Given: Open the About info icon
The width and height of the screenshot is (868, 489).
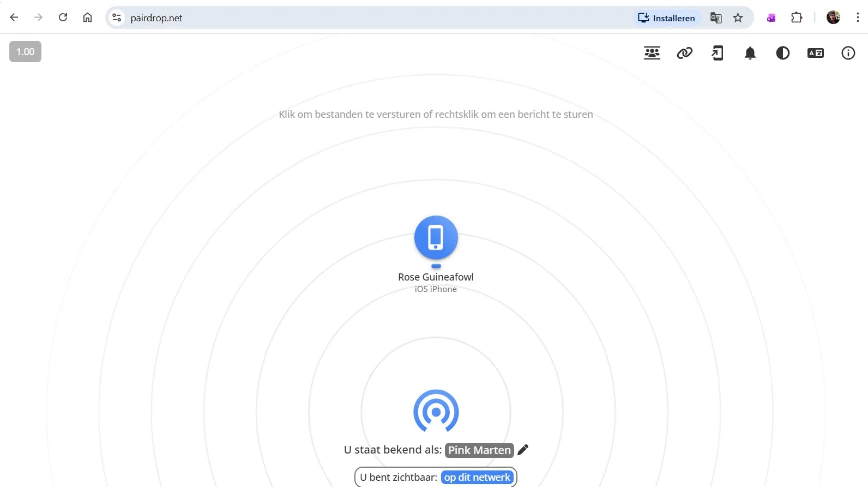Looking at the screenshot, I should click(x=848, y=53).
